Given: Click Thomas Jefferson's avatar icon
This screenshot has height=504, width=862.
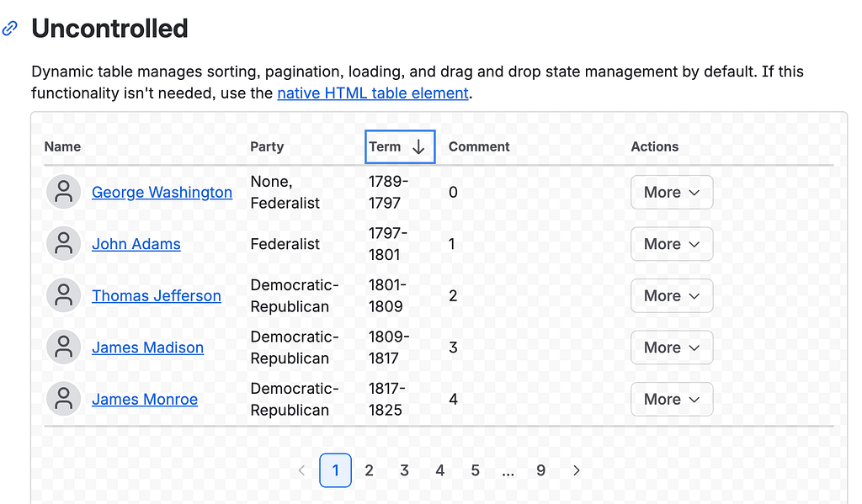Looking at the screenshot, I should (64, 295).
